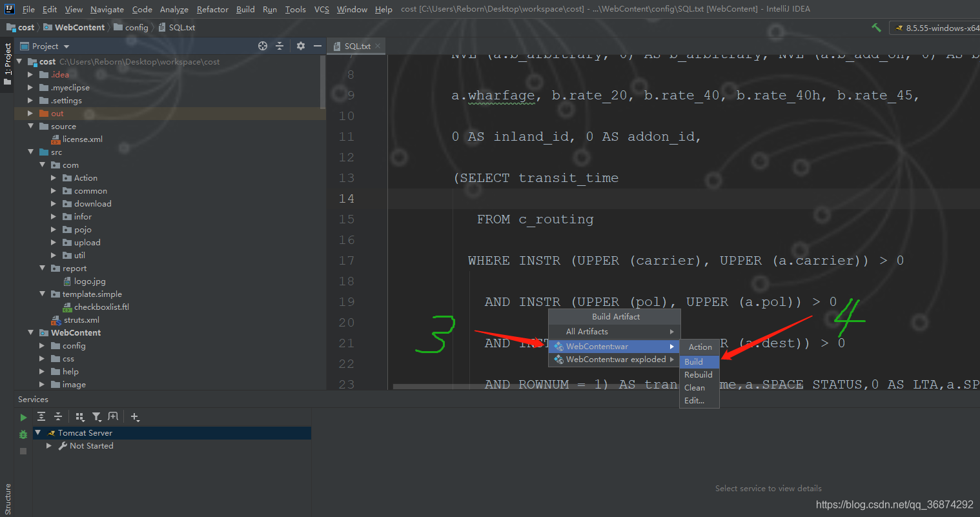Toggle the Structure tool window tab
The height and width of the screenshot is (517, 980).
click(7, 499)
